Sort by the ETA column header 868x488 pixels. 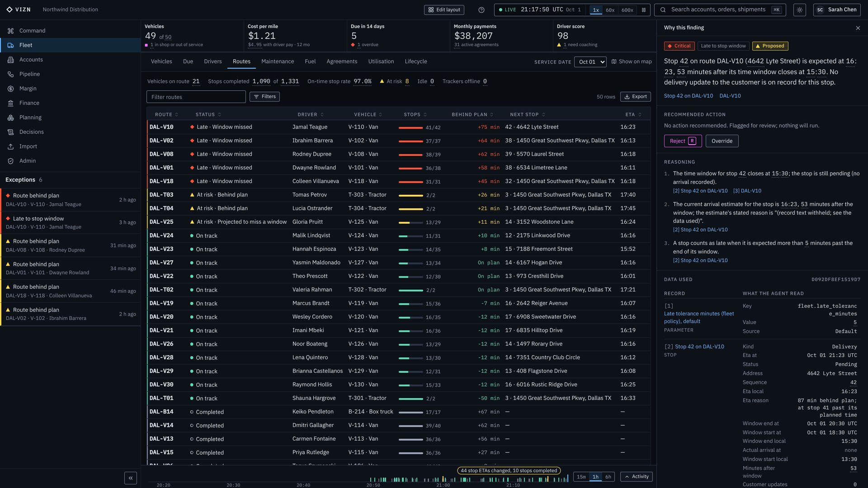point(633,115)
